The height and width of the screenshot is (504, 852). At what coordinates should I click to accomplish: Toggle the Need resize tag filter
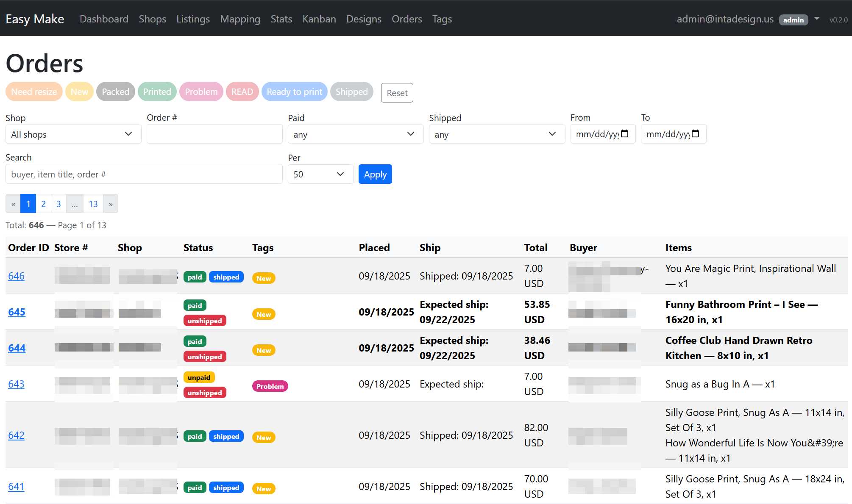[x=34, y=92]
